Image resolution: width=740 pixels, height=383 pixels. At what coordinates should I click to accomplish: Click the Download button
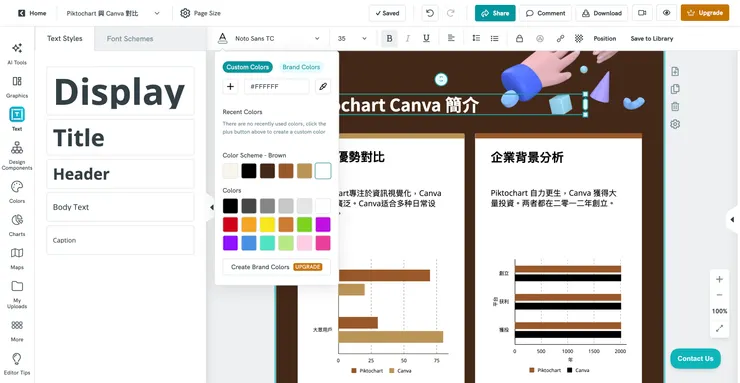[602, 13]
